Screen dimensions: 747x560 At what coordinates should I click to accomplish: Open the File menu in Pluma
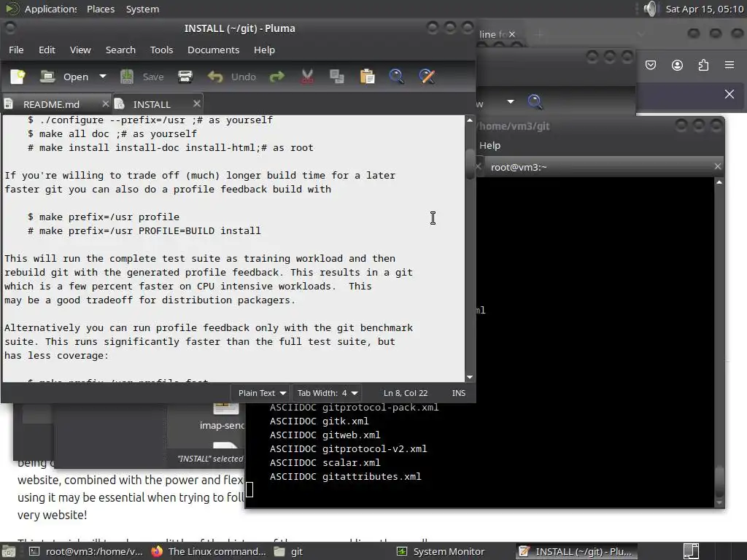point(16,50)
